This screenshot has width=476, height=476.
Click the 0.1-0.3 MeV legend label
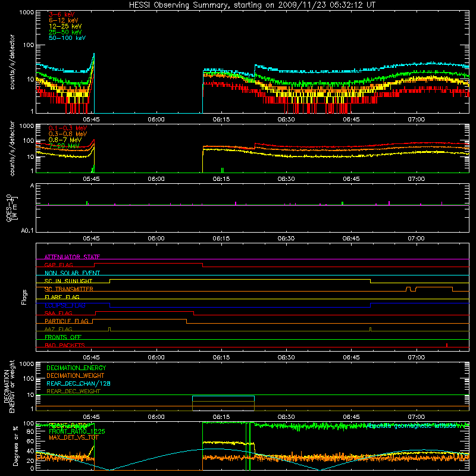click(x=68, y=128)
